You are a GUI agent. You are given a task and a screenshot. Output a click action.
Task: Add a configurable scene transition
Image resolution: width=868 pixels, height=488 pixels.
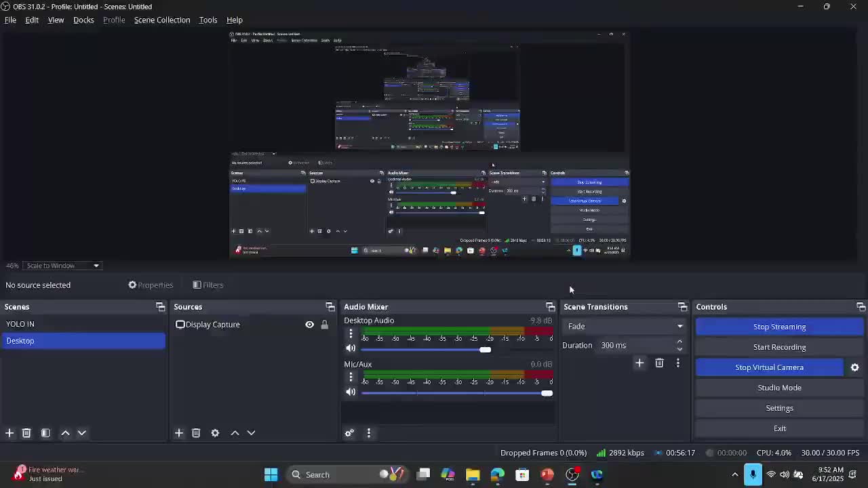(639, 363)
